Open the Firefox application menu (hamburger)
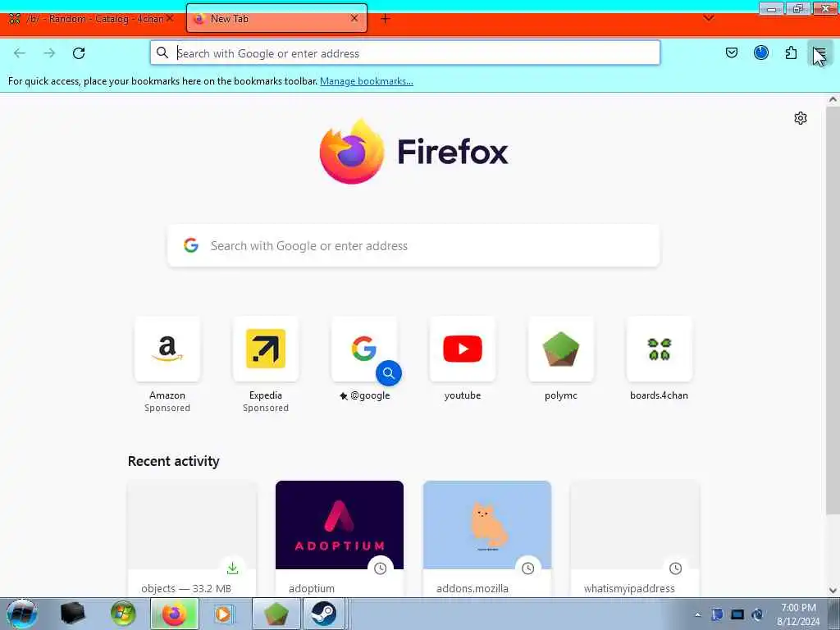 coord(819,53)
